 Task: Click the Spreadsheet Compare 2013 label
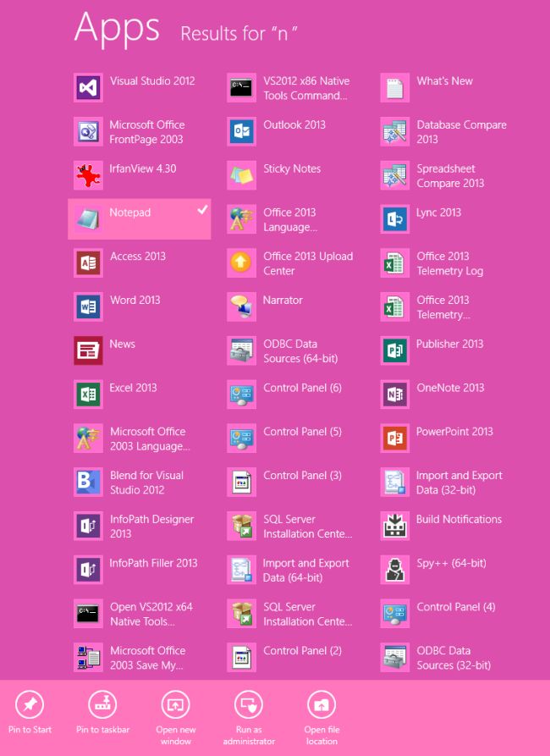coord(450,176)
